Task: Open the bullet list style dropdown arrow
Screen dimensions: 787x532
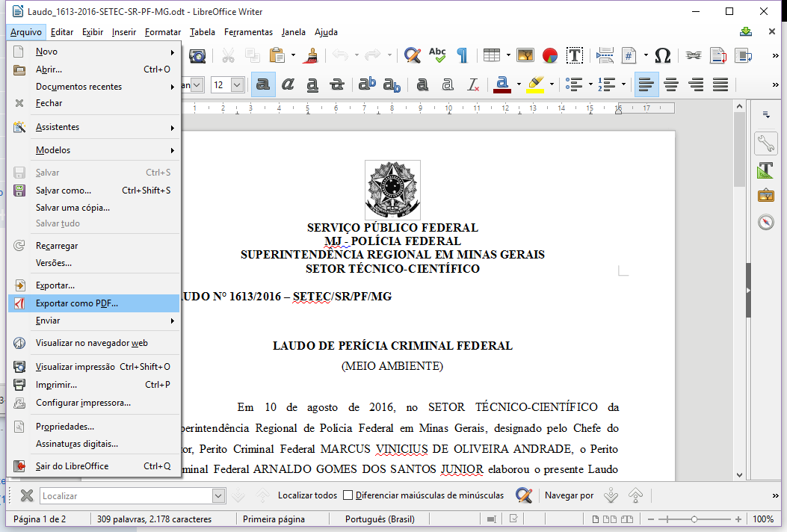Action: point(590,85)
